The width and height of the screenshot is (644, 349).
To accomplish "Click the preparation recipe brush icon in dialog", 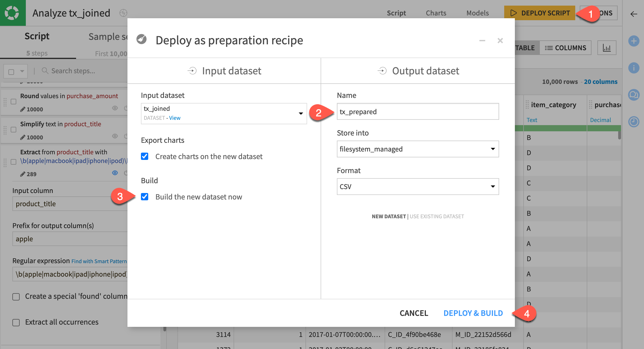I will click(141, 39).
